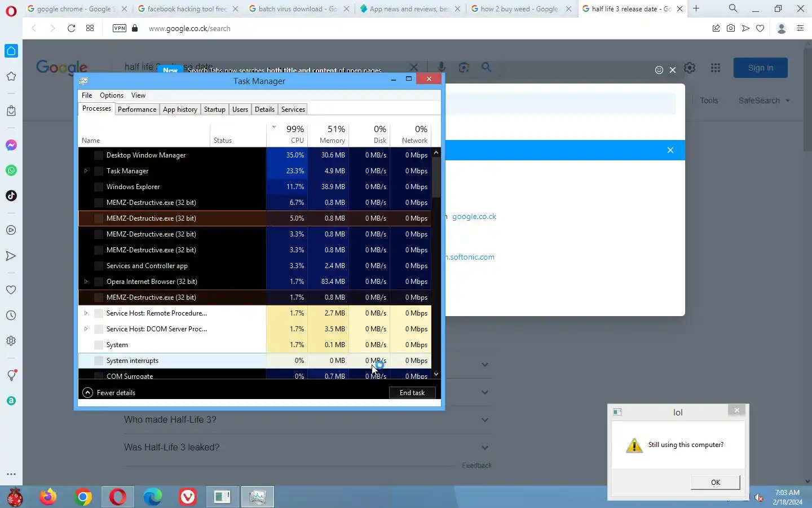Viewport: 812px width, 508px height.
Task: Select Windows Explorer process row
Action: coord(255,187)
